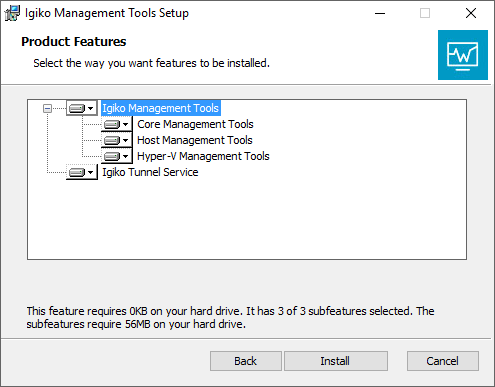
Task: Select Core Management Tools in feature tree
Action: point(195,124)
